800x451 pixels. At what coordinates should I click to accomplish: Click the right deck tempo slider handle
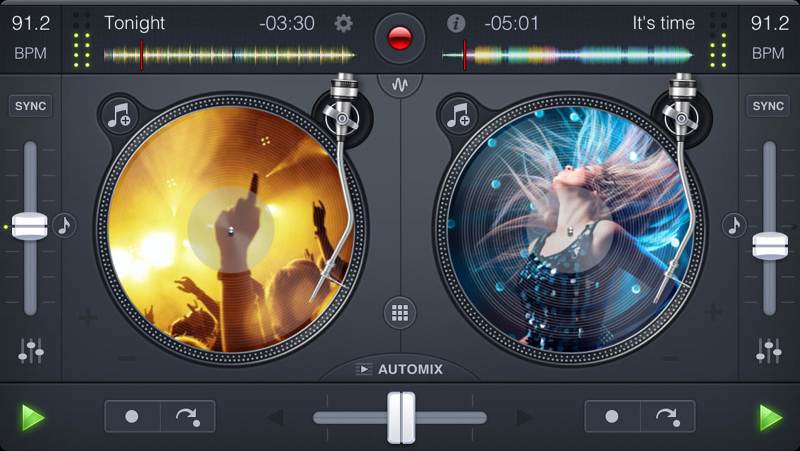click(770, 246)
